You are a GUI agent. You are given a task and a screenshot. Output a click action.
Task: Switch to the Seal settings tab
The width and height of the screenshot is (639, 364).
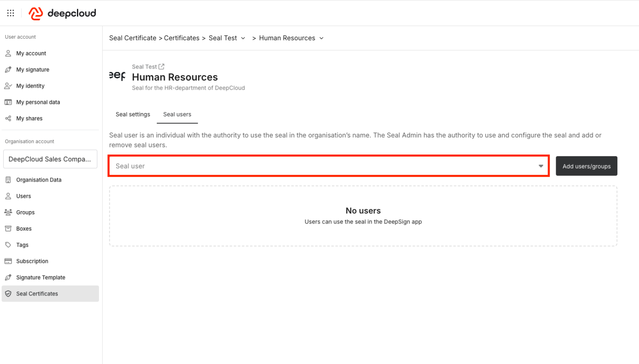coord(133,114)
